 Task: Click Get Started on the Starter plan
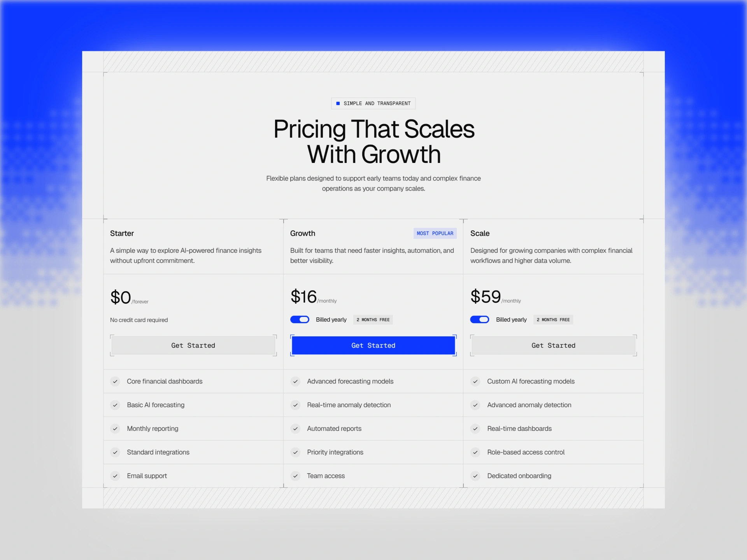click(193, 345)
